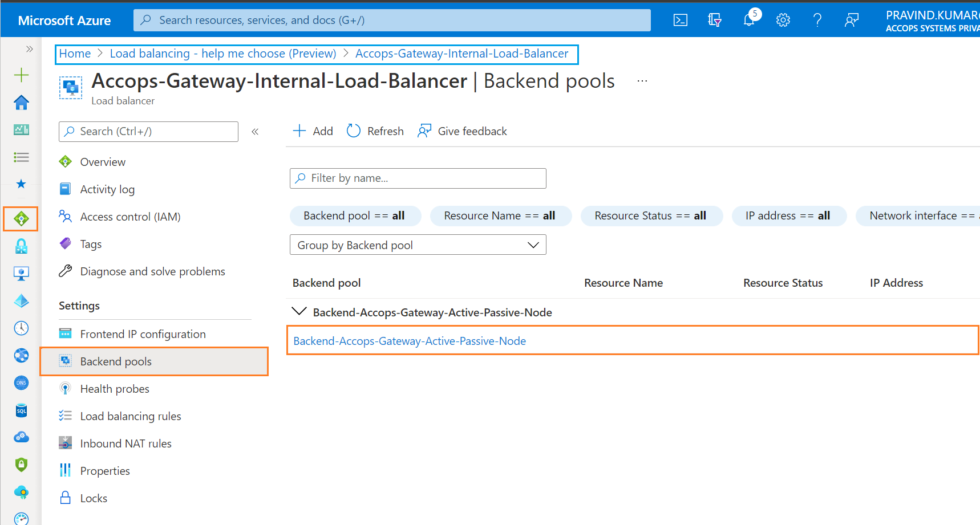Click the global search resources box

pos(392,21)
